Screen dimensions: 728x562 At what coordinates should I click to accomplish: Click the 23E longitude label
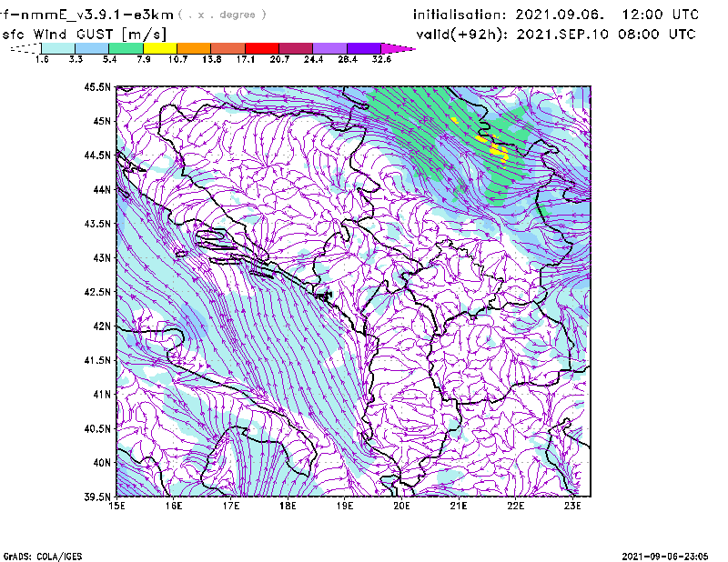click(x=572, y=506)
